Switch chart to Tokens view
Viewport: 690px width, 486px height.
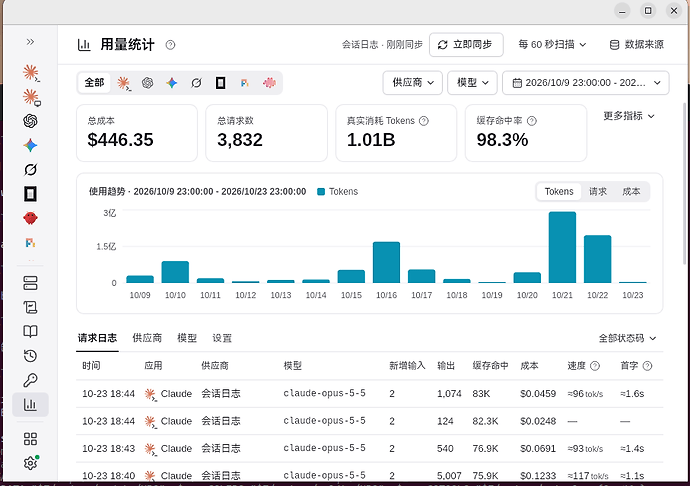(559, 191)
